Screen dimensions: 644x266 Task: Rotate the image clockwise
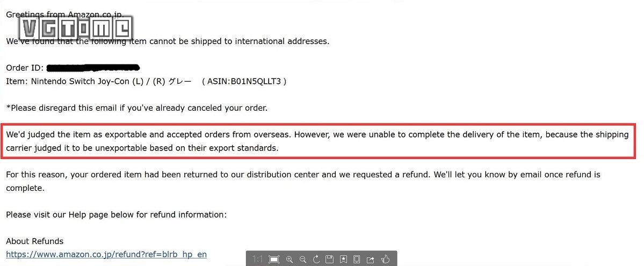(x=316, y=260)
